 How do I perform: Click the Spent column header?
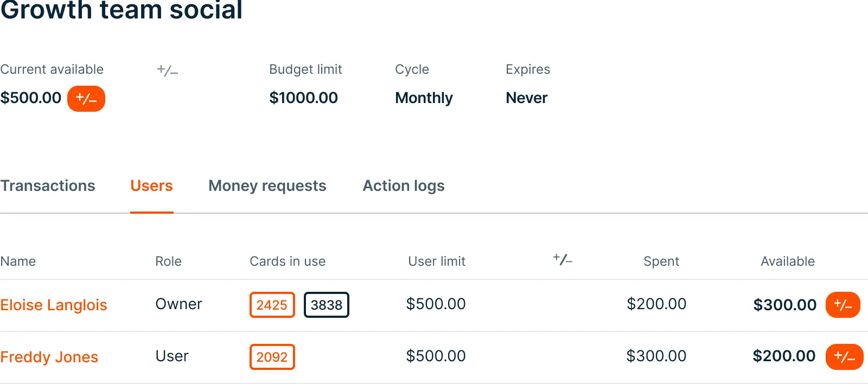(x=661, y=261)
